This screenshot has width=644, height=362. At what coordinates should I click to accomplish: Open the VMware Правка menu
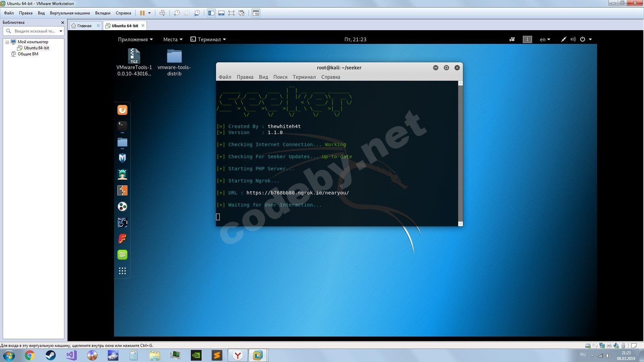26,13
